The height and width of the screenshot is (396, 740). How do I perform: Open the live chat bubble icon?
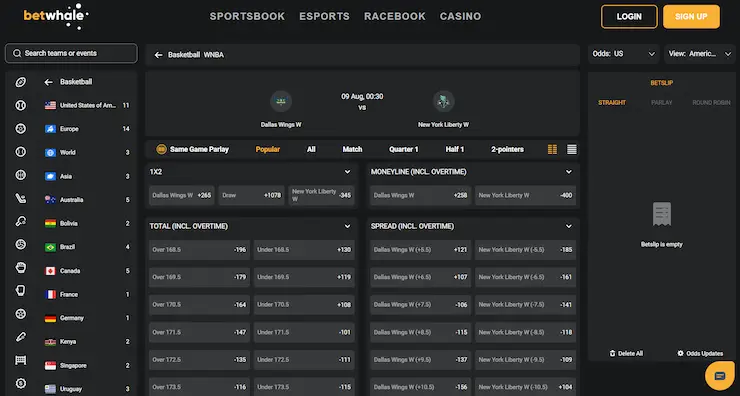point(720,376)
